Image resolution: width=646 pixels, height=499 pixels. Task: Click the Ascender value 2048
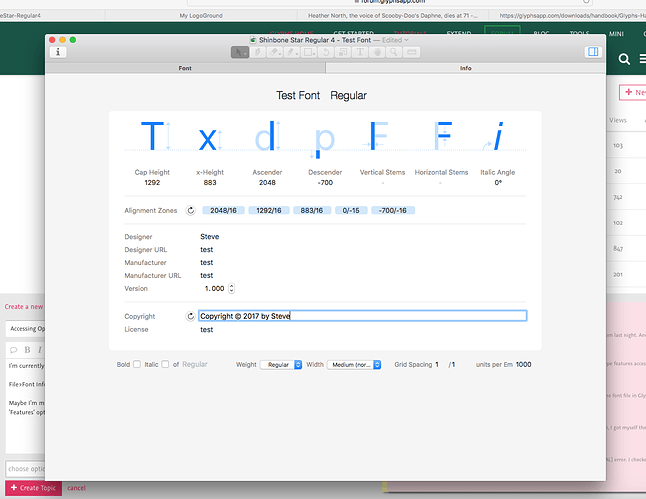(267, 183)
